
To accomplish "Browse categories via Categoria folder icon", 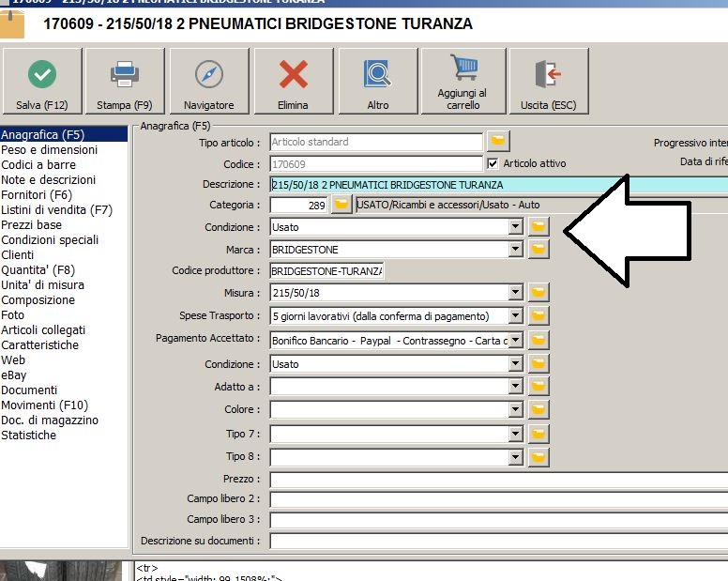I will (341, 205).
